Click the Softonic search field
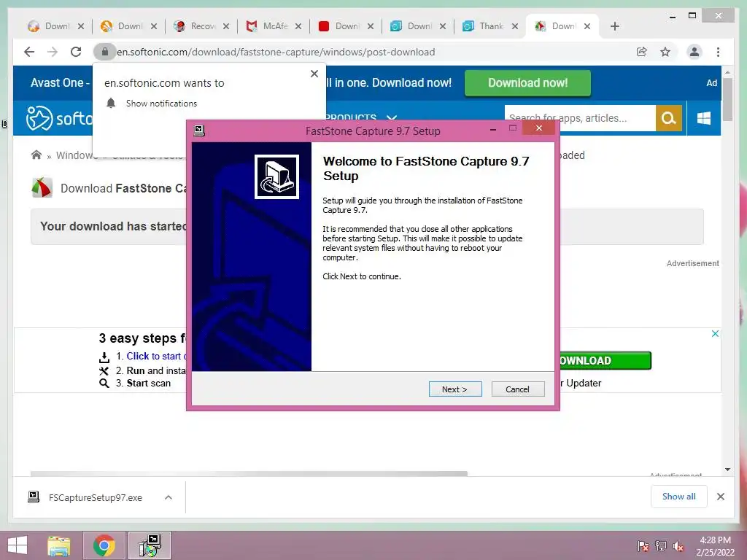The image size is (747, 560). pyautogui.click(x=580, y=118)
